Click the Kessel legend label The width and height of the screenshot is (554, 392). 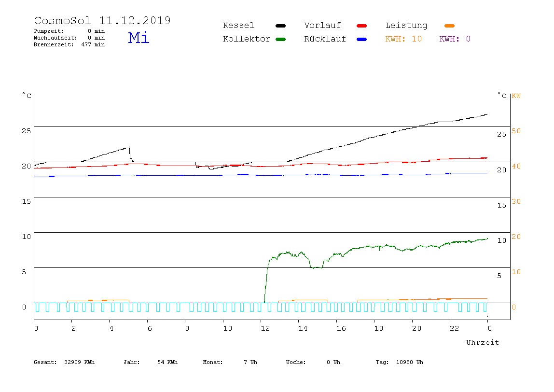238,26
